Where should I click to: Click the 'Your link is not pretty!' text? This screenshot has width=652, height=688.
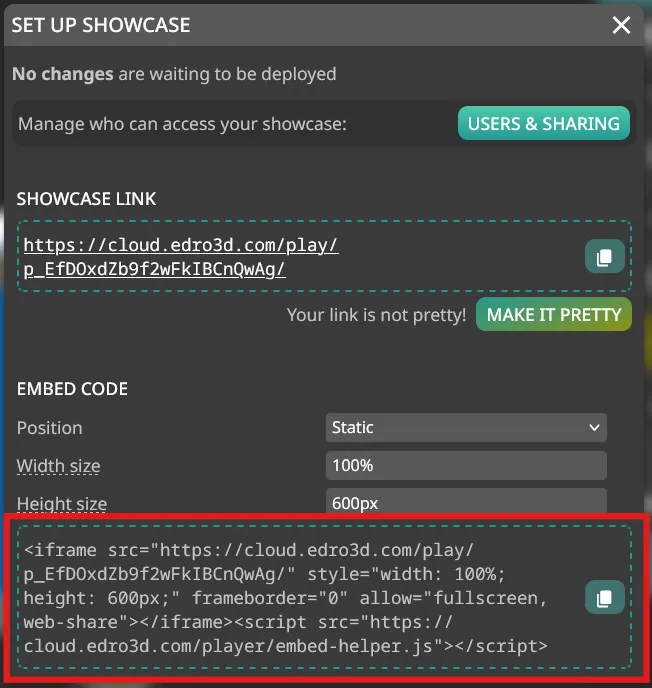pos(376,315)
